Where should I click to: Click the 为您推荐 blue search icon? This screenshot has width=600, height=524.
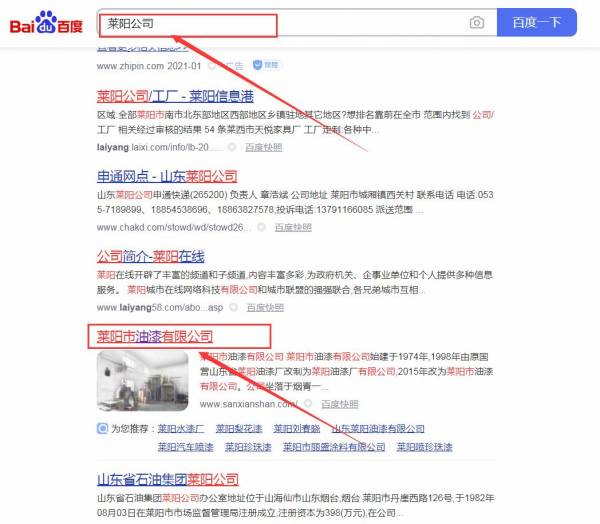click(x=102, y=429)
